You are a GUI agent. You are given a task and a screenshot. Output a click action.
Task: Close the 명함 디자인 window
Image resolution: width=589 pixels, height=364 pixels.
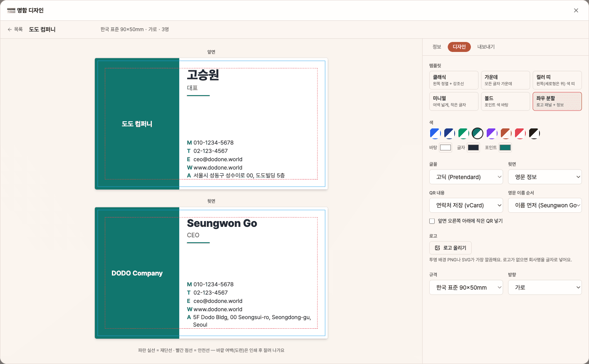[576, 10]
